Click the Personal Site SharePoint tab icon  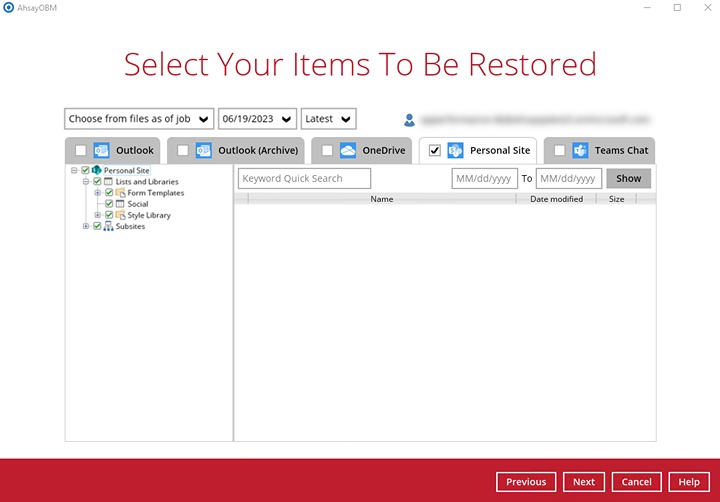coord(455,151)
